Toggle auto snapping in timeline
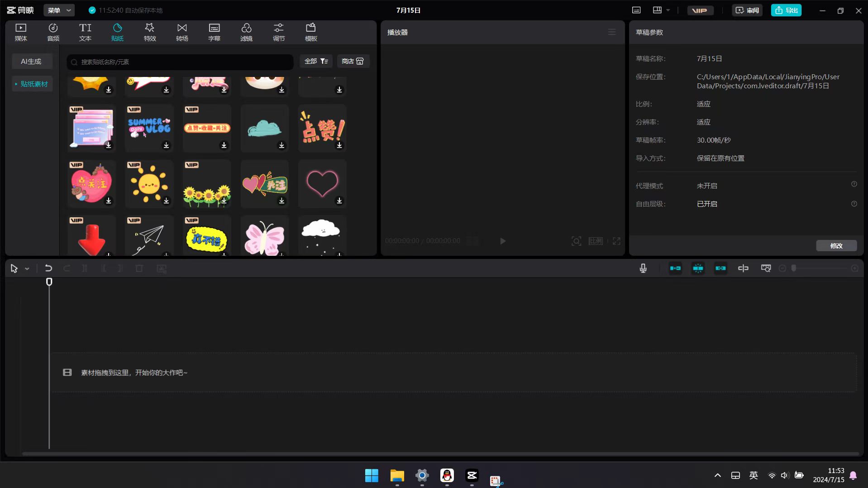The height and width of the screenshot is (488, 868). point(698,268)
